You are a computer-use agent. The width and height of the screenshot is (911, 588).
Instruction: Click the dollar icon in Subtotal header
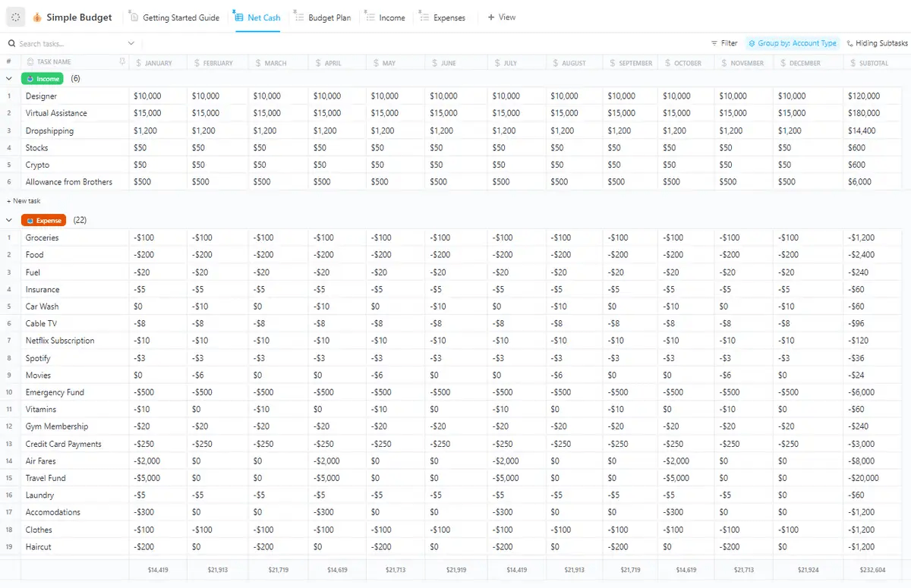(x=853, y=63)
